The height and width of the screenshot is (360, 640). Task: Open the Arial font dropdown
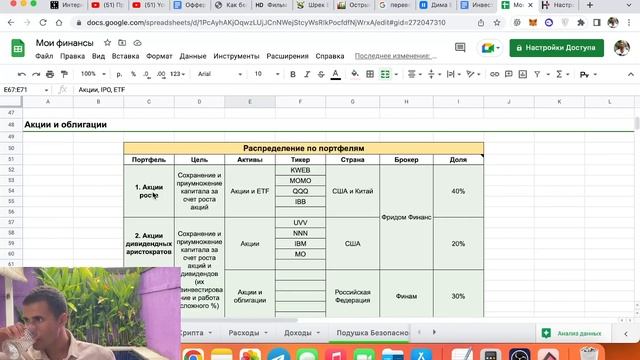[x=220, y=74]
